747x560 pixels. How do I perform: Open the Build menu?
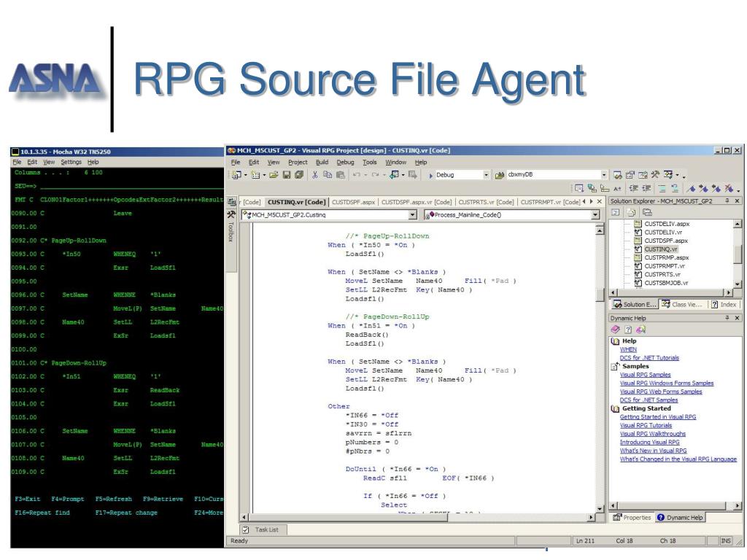coord(322,163)
